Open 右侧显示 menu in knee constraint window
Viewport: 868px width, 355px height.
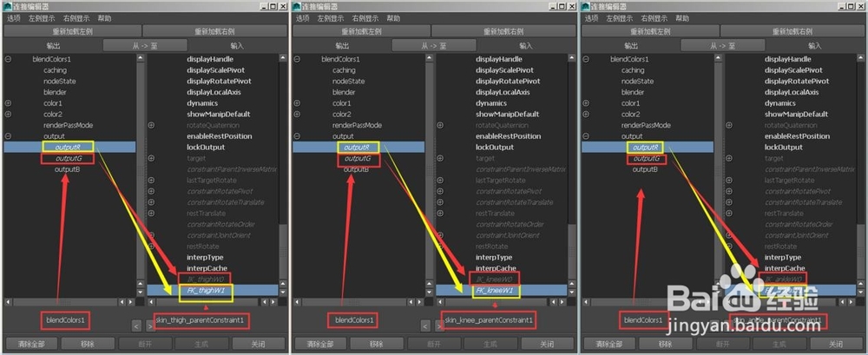pos(365,18)
